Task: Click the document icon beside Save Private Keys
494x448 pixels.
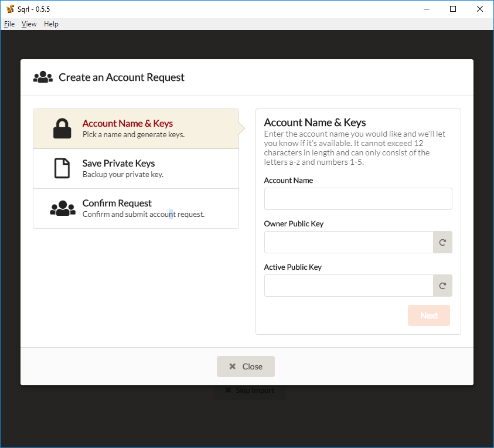Action: click(x=62, y=168)
